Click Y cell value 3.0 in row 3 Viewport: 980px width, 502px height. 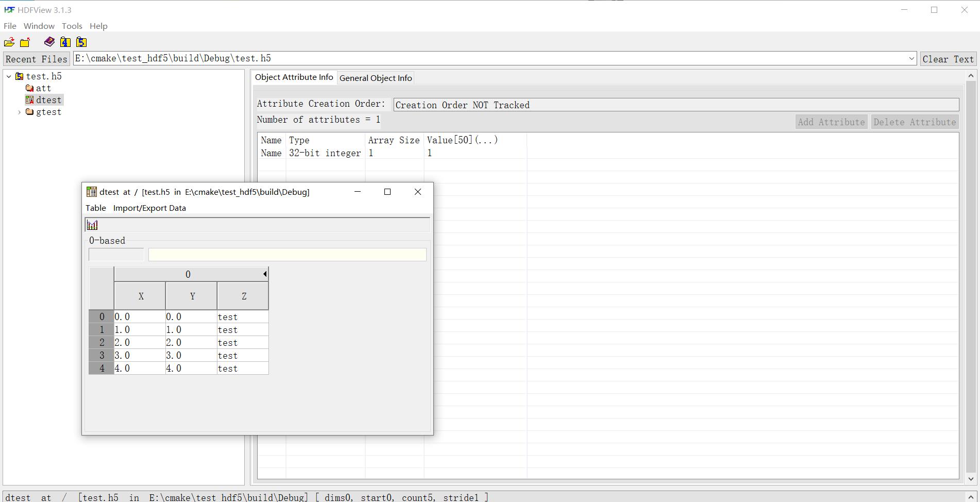[x=191, y=355]
